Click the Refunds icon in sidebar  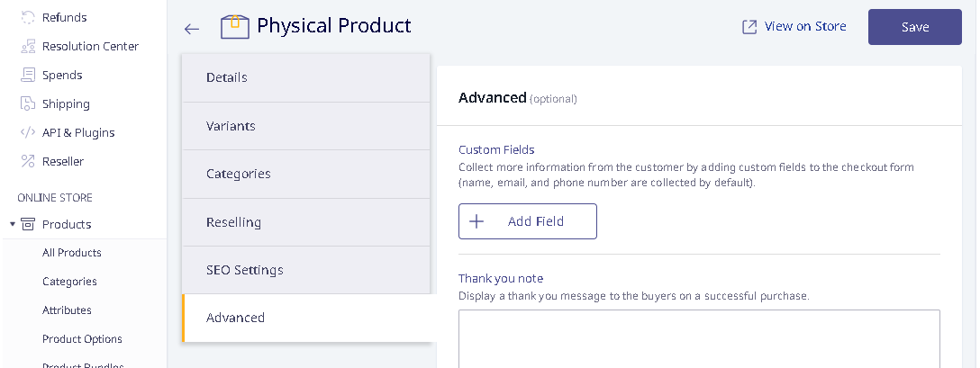click(x=28, y=17)
